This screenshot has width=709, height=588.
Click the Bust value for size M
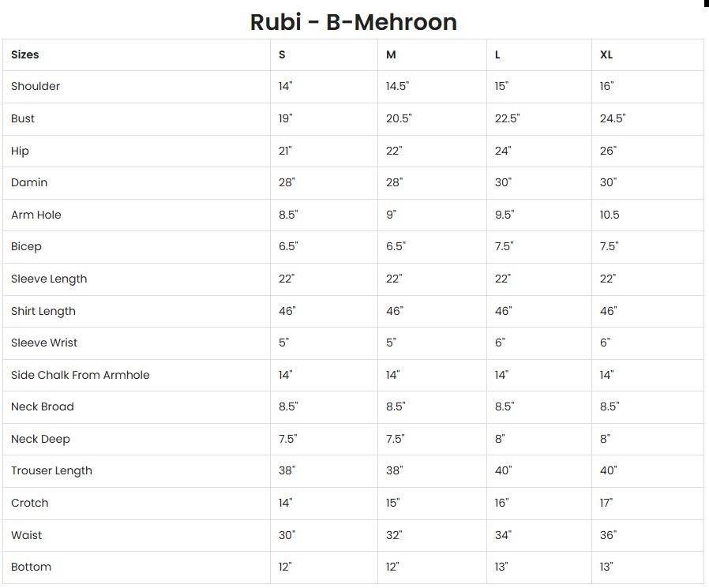[399, 118]
